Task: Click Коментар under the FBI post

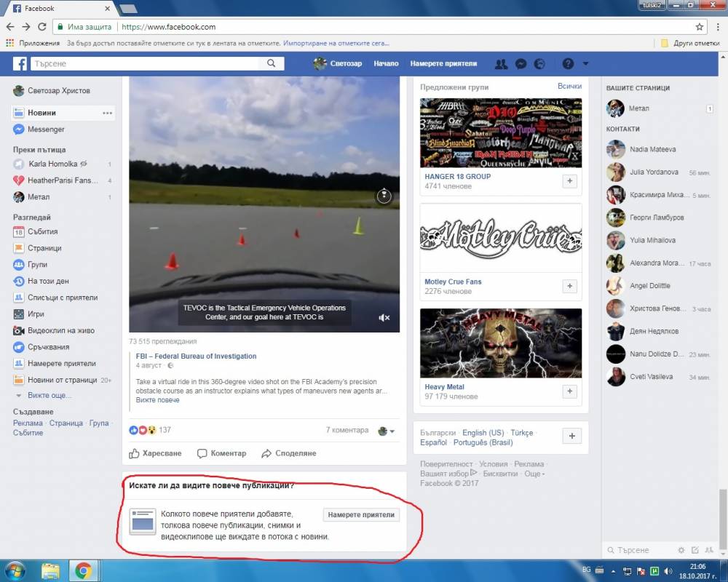Action: [221, 453]
